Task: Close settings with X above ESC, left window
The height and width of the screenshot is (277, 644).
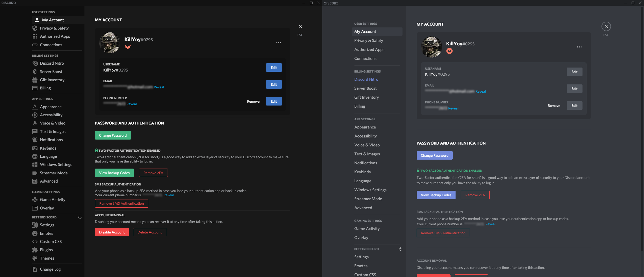Action: (300, 26)
